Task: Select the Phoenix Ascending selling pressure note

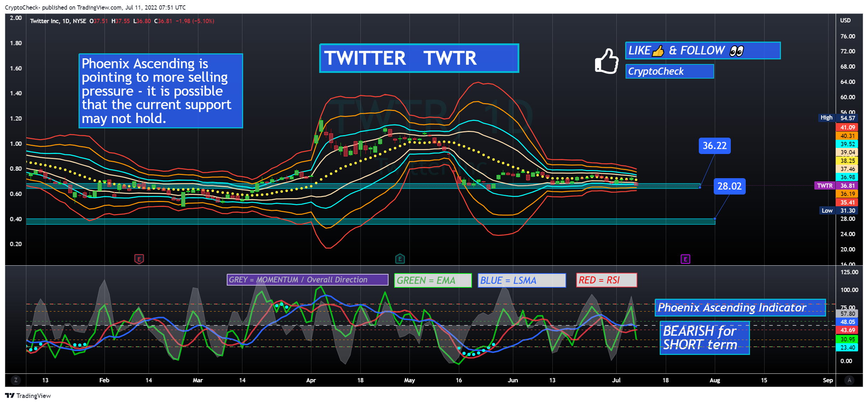Action: tap(161, 91)
